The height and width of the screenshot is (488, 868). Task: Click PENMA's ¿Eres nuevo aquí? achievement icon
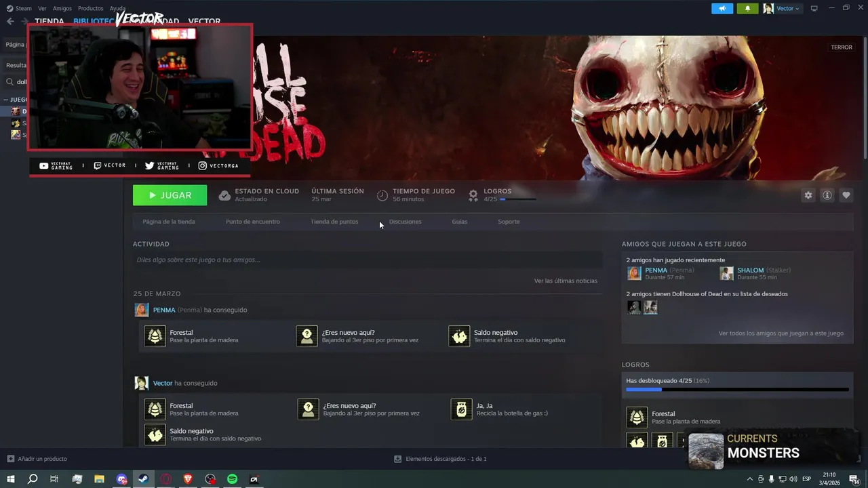[x=307, y=336]
